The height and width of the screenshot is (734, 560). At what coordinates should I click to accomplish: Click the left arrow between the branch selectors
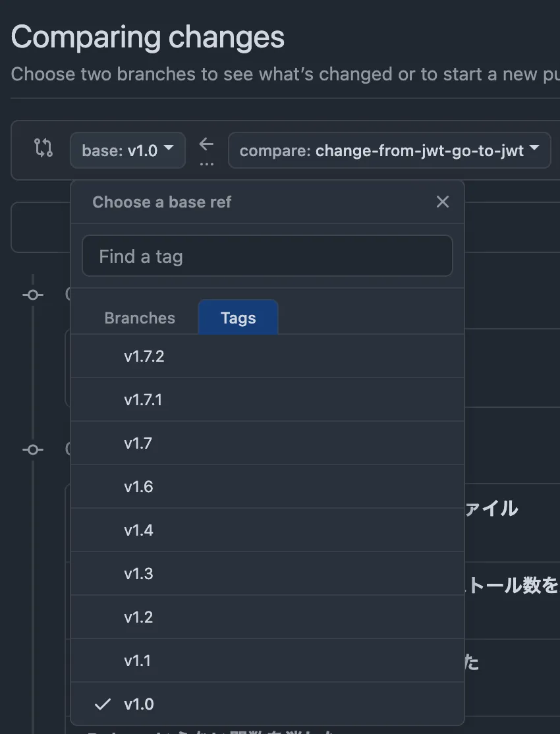coord(206,144)
